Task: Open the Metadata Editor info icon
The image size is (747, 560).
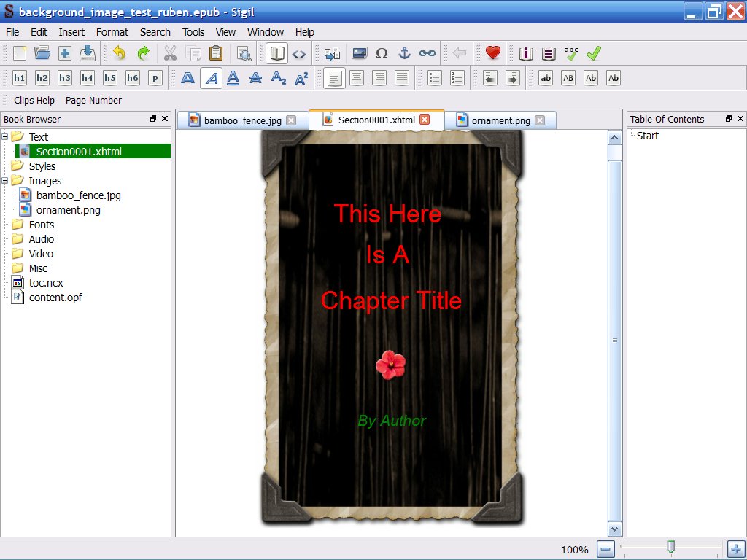Action: pos(526,54)
